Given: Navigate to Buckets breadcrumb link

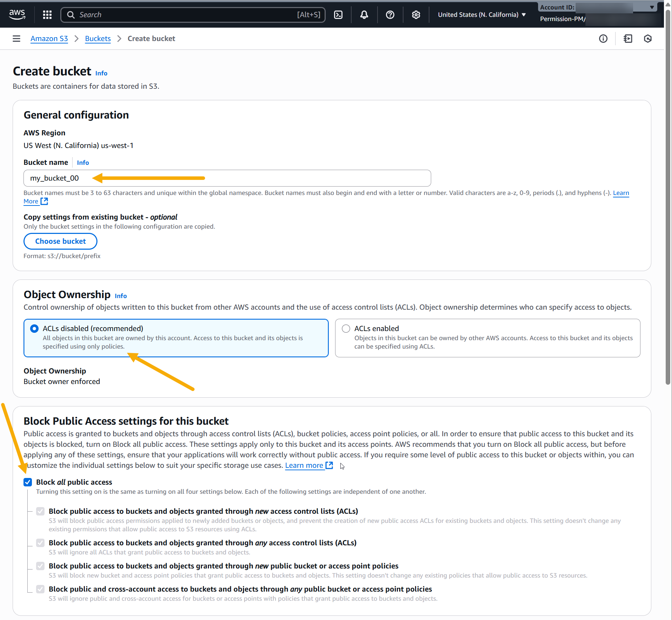Looking at the screenshot, I should 98,39.
